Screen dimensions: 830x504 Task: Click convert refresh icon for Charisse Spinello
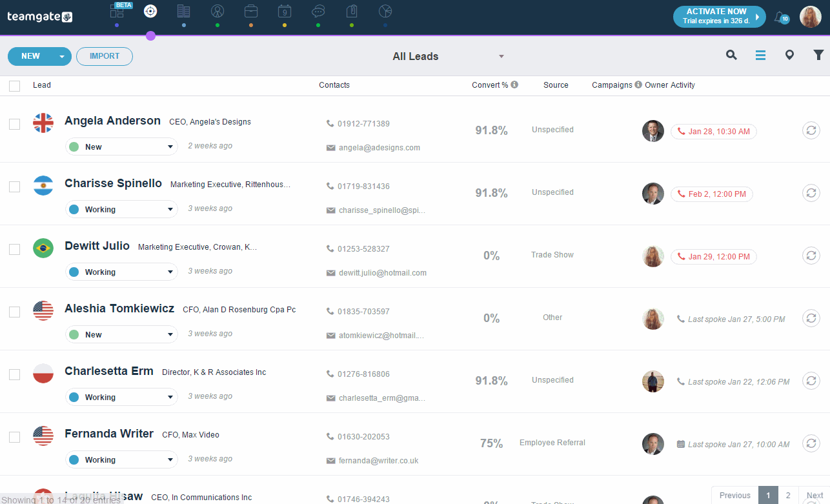click(811, 193)
